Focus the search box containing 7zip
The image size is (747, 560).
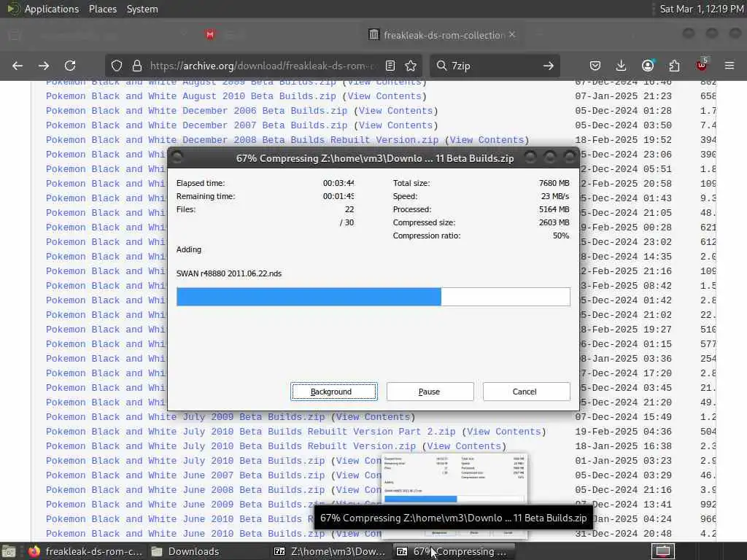[494, 66]
